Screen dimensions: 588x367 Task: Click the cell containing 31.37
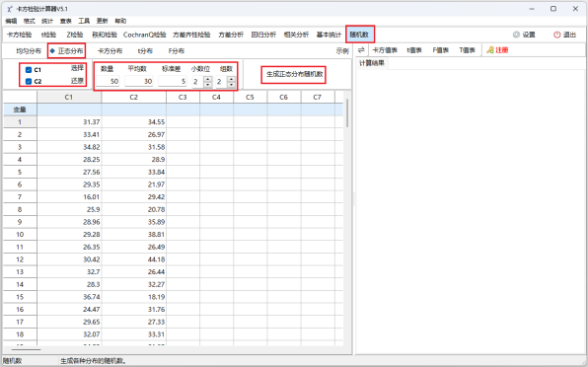(69, 121)
